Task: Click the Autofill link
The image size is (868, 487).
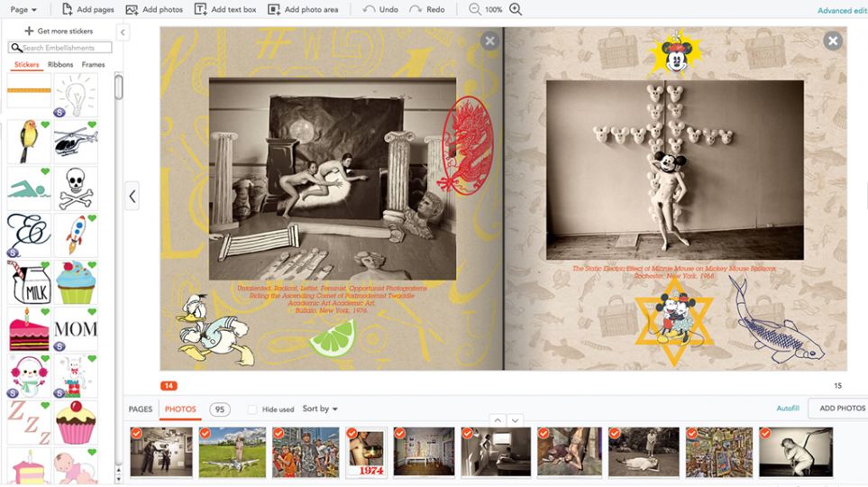Action: coord(788,409)
